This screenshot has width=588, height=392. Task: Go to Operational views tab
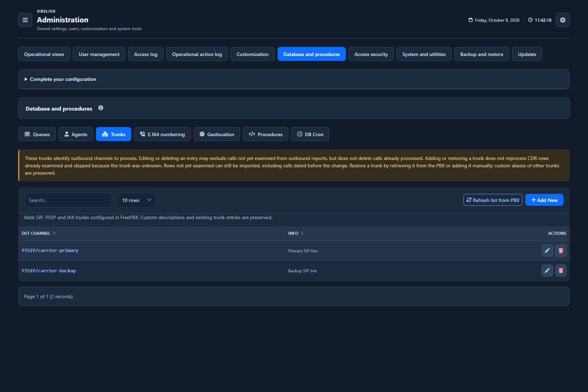44,54
